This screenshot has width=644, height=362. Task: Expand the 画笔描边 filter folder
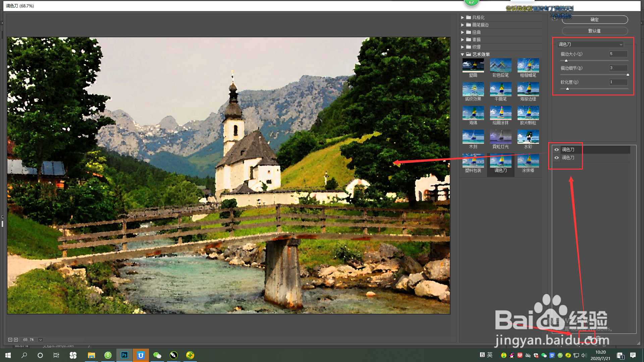(x=463, y=25)
